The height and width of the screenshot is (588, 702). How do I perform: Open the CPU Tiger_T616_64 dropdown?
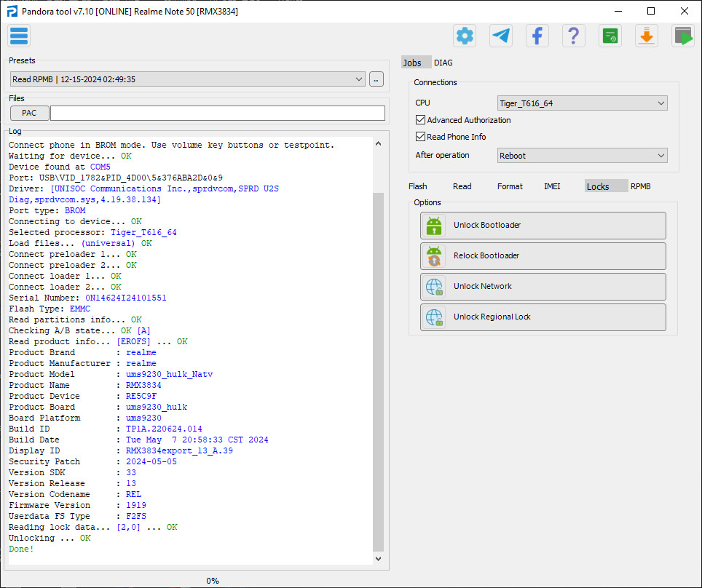pyautogui.click(x=582, y=103)
